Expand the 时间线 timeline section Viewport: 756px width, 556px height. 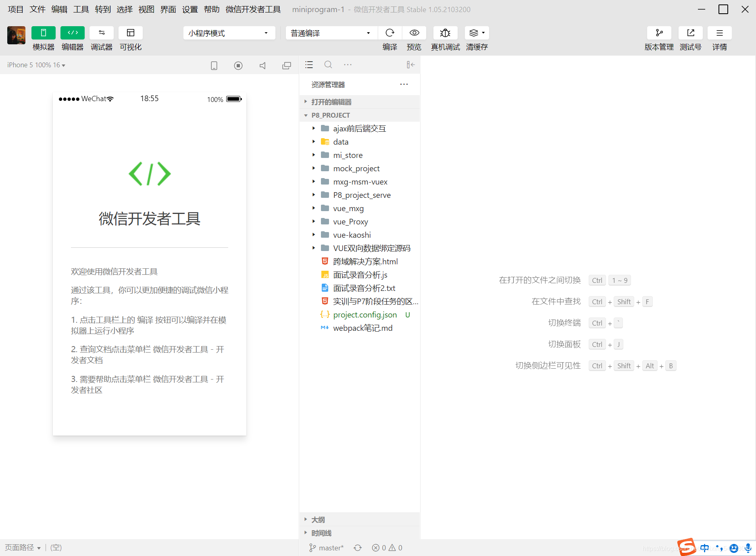[x=360, y=533]
